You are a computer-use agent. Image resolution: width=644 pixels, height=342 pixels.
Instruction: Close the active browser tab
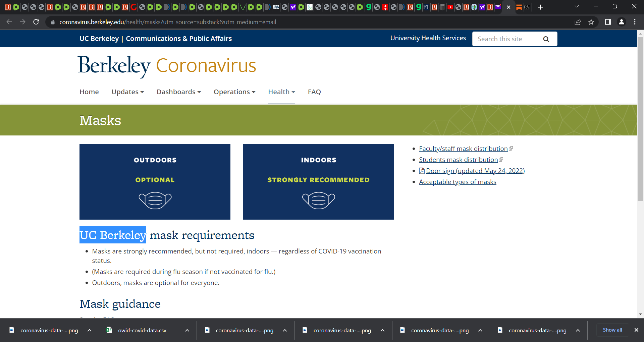(508, 7)
